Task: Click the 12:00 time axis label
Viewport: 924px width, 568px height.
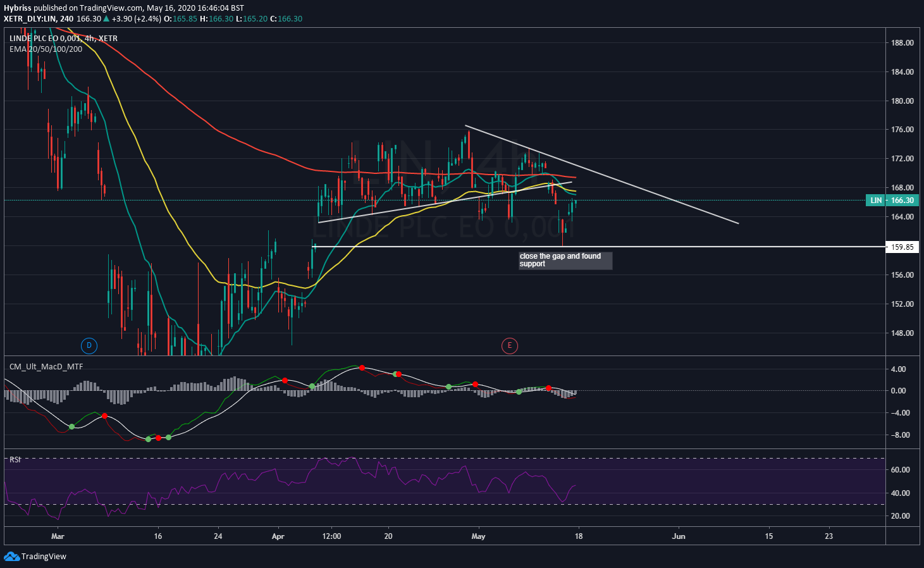Action: (x=331, y=536)
